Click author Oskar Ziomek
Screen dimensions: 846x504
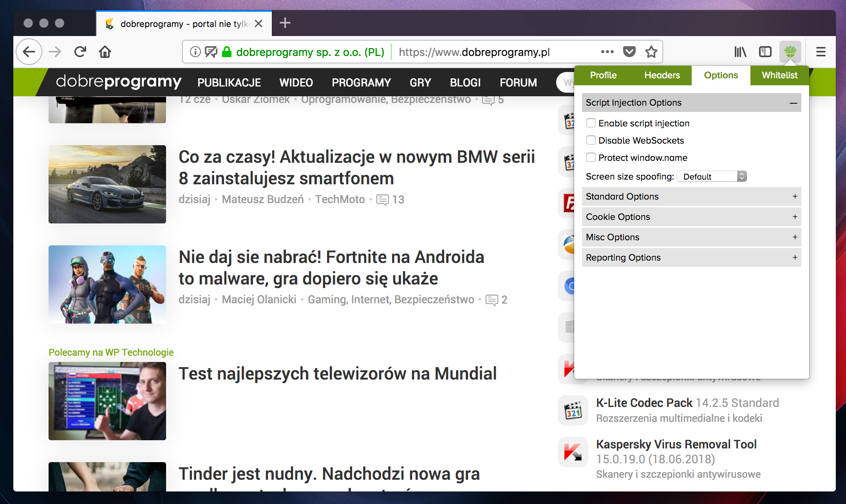pyautogui.click(x=256, y=99)
